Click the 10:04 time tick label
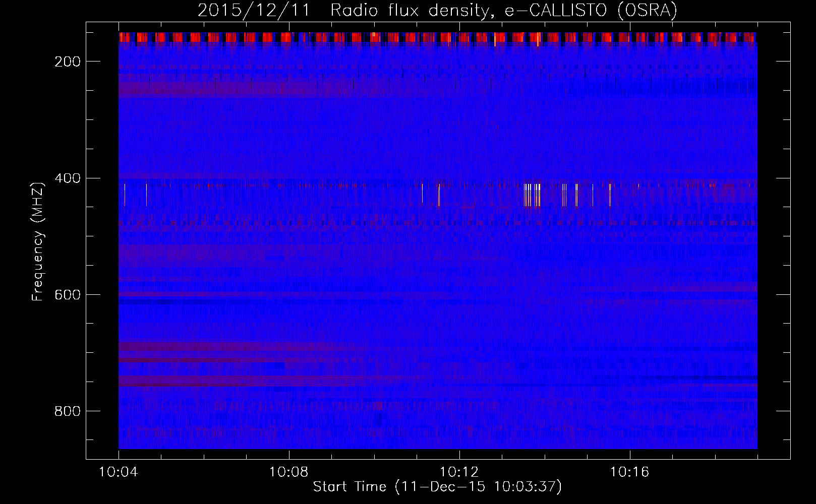Image resolution: width=816 pixels, height=504 pixels. tap(119, 472)
